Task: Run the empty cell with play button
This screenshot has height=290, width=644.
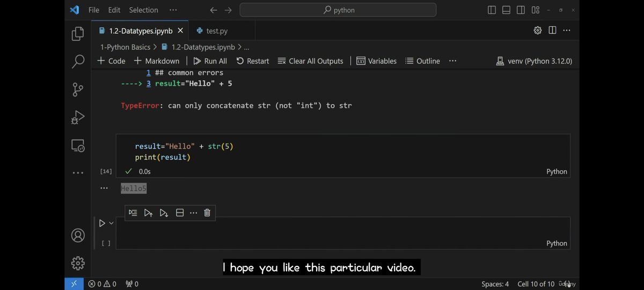Action: [x=102, y=223]
